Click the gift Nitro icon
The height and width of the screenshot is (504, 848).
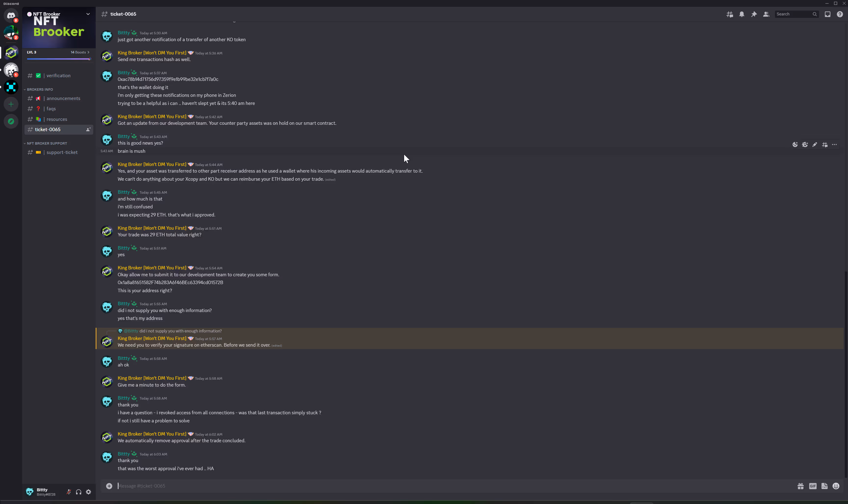(x=801, y=486)
